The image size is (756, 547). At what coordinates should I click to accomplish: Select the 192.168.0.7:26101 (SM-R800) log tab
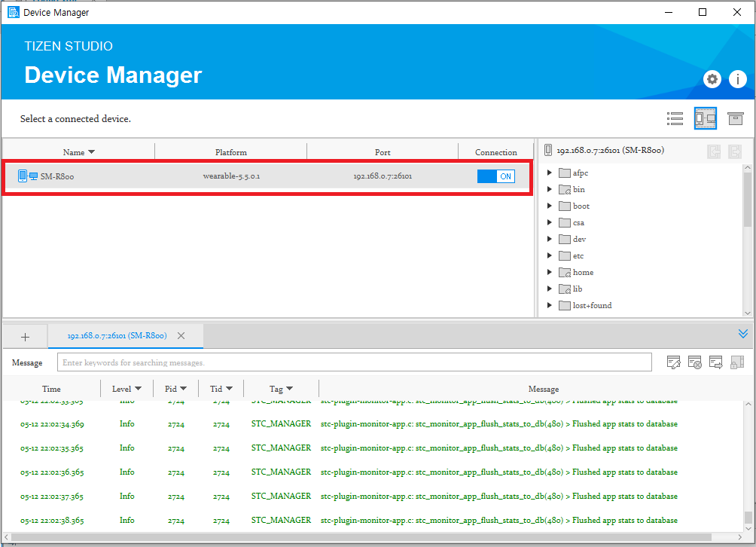(x=117, y=336)
